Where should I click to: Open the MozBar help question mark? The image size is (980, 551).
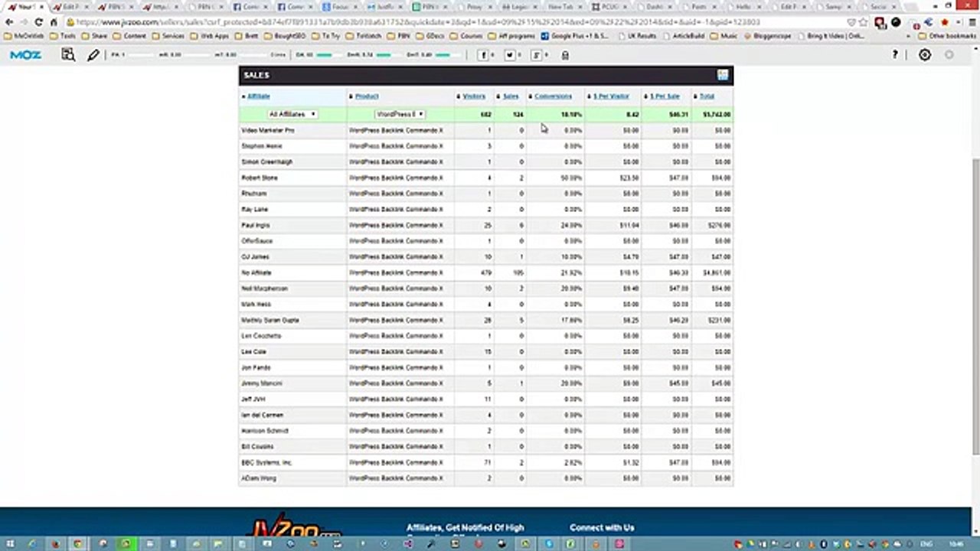[894, 55]
